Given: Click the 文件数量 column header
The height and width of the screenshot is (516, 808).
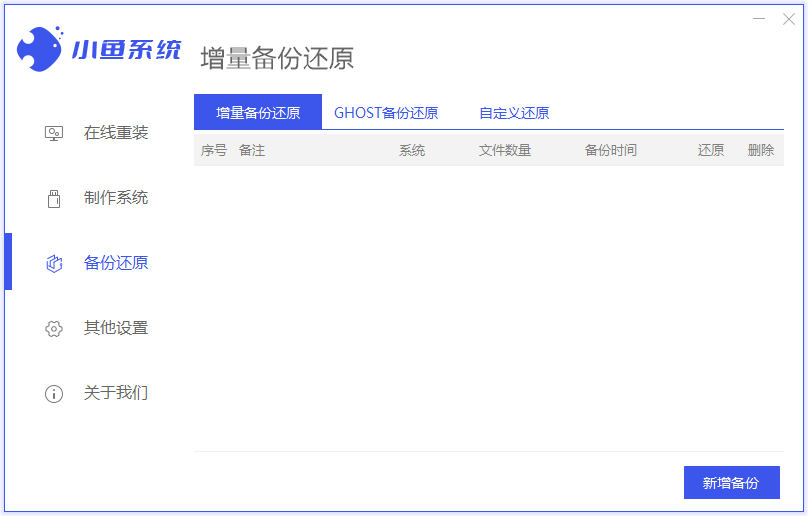Looking at the screenshot, I should point(504,151).
